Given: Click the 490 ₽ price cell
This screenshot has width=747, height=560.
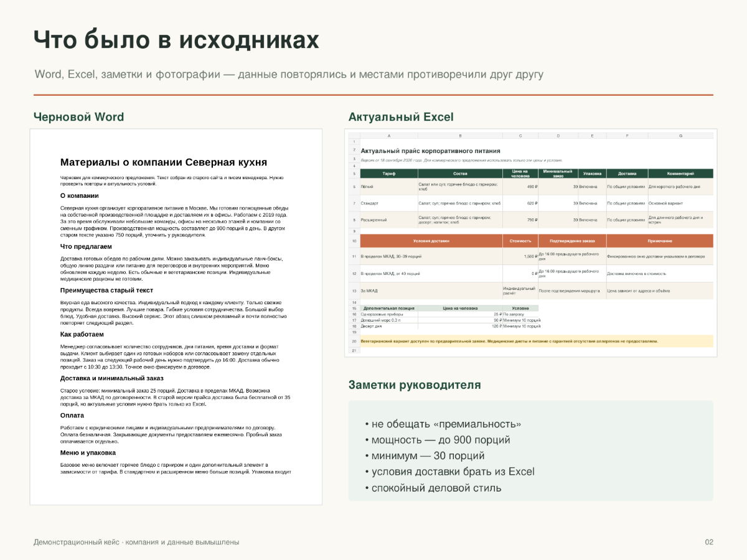Looking at the screenshot, I should [520, 186].
